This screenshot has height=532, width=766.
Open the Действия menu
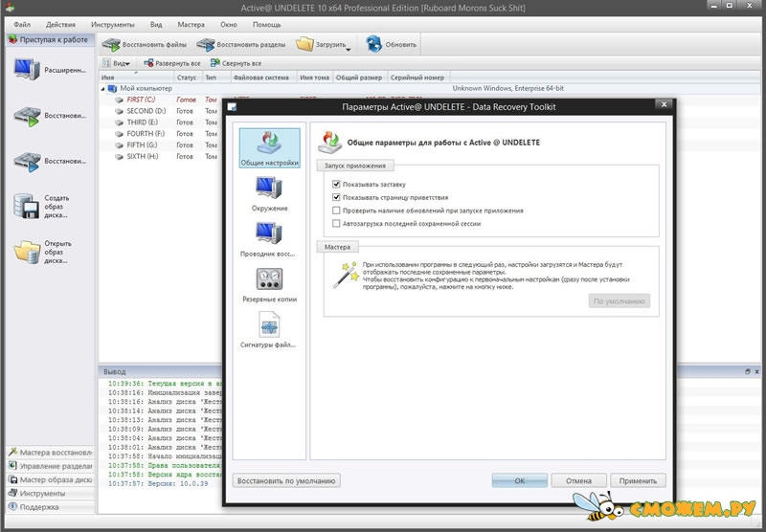[60, 24]
